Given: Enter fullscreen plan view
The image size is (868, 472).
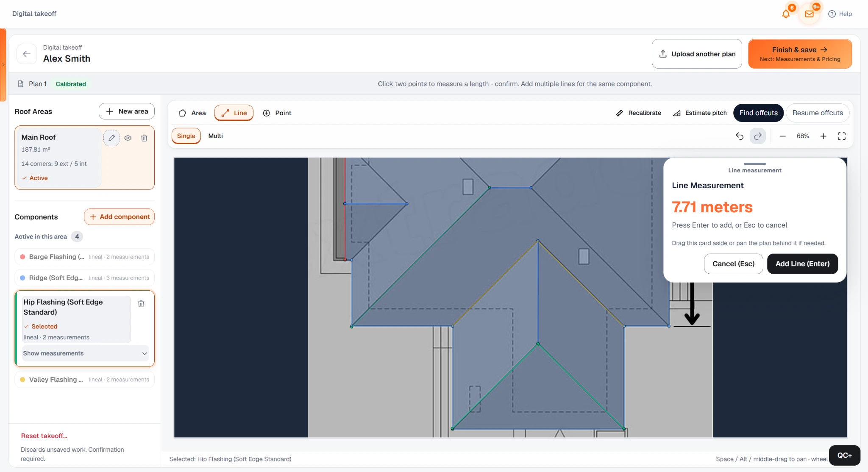Looking at the screenshot, I should click(842, 136).
